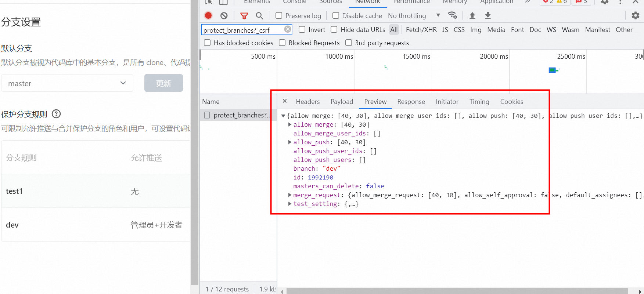The image size is (644, 294).
Task: Select the dev branch rule row
Action: pyautogui.click(x=96, y=225)
